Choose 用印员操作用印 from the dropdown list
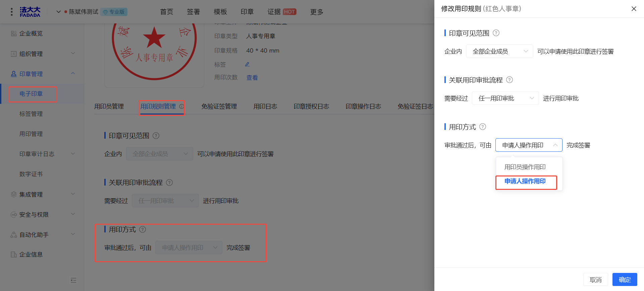The width and height of the screenshot is (644, 291). [x=525, y=167]
